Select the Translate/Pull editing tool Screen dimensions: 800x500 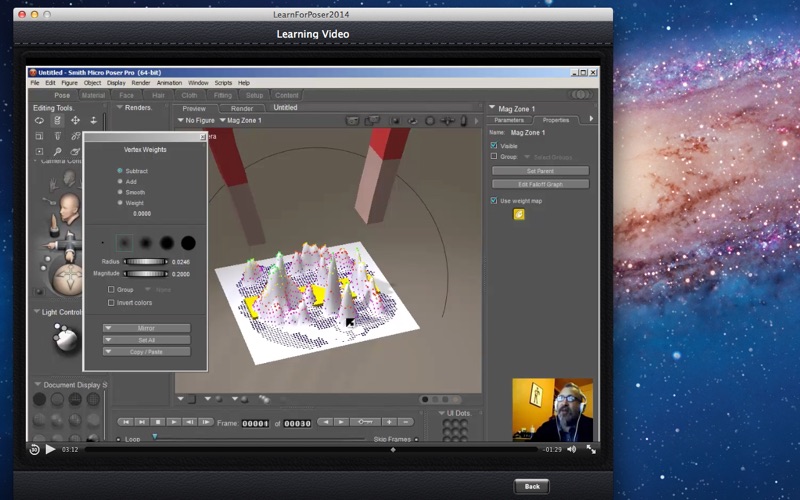[75, 120]
